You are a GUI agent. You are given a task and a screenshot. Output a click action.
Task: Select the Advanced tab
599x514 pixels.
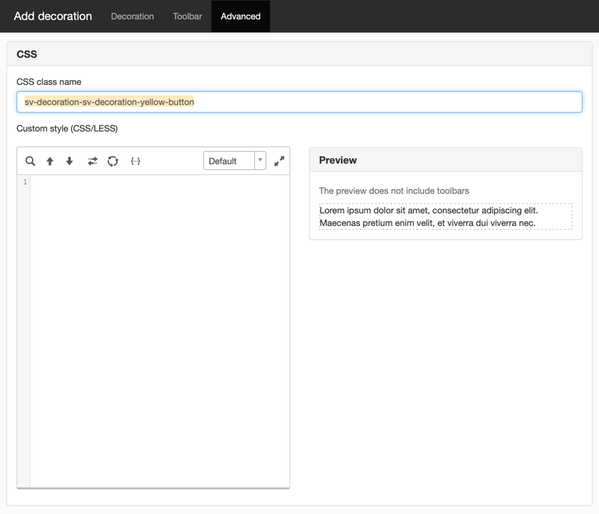(241, 16)
